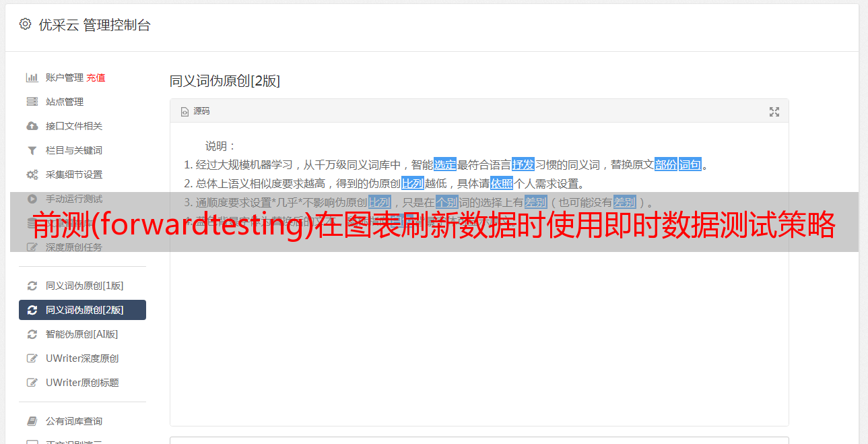This screenshot has height=444, width=868.
Task: Click the bar chart icon for 账户管理
Action: click(x=32, y=77)
